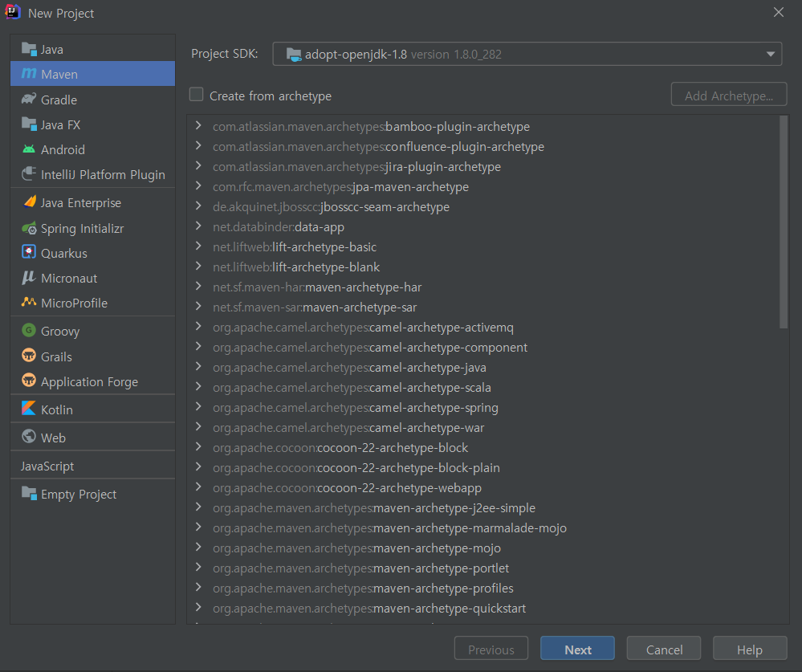Click the SDK folder icon in combo box

pyautogui.click(x=294, y=55)
